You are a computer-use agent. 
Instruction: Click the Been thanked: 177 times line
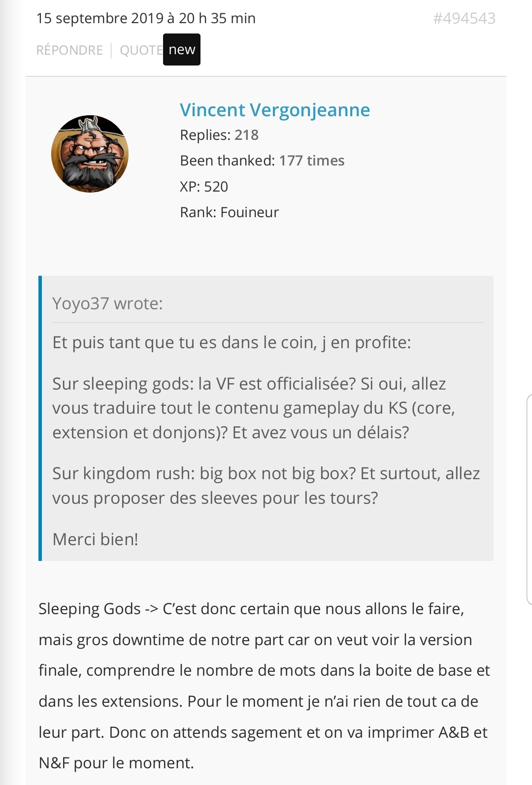(x=262, y=161)
